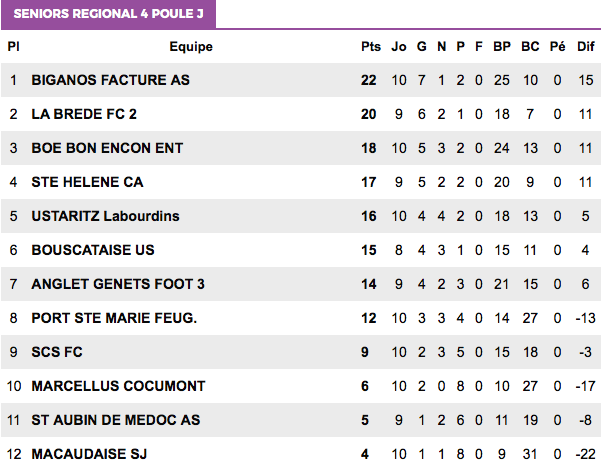
Task: Click the SCS FC team name
Action: [57, 352]
